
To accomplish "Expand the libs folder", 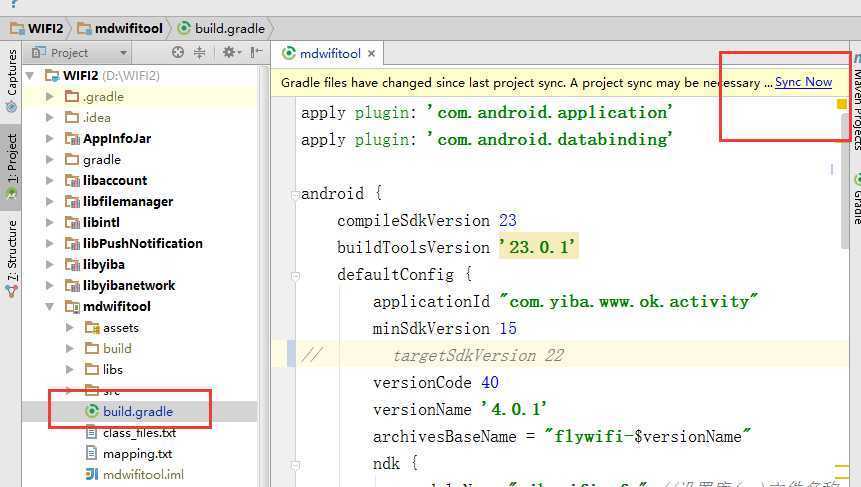I will (70, 370).
